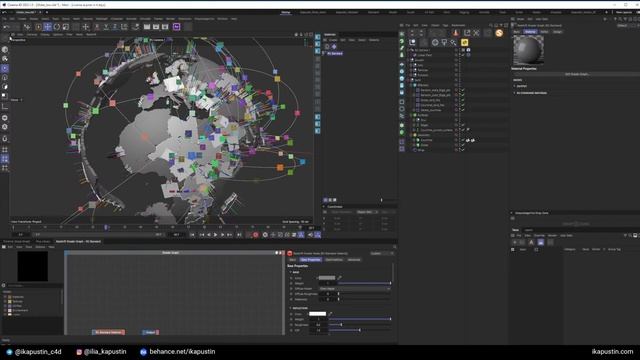The image size is (640, 360).
Task: Open the Timeline Dope Sheet tab
Action: click(17, 242)
